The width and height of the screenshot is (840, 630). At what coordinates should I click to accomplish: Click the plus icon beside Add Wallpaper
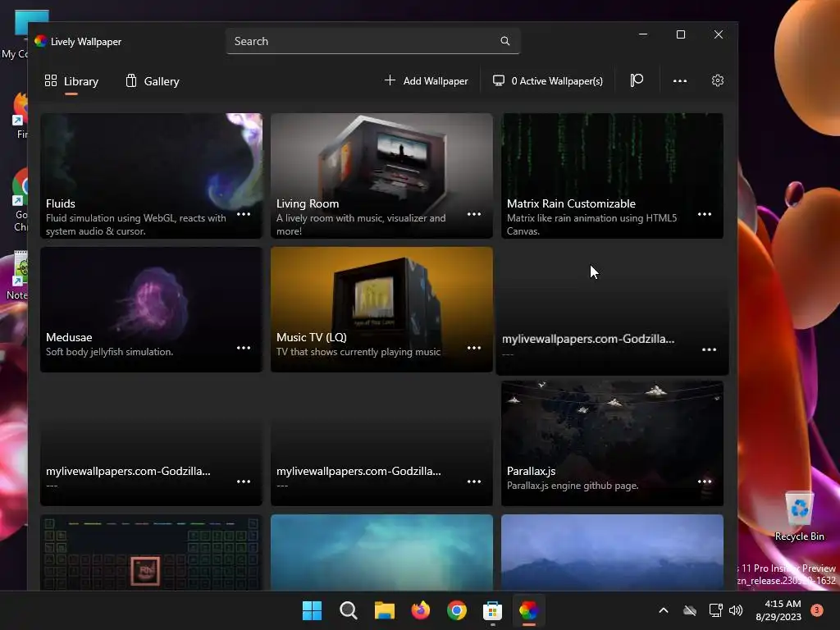coord(390,80)
